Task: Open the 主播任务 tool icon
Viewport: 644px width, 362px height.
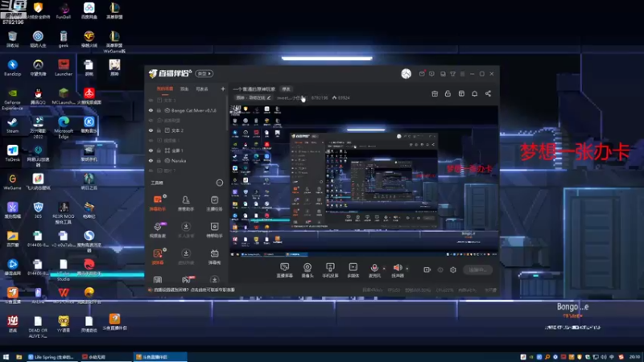Action: coord(214,203)
